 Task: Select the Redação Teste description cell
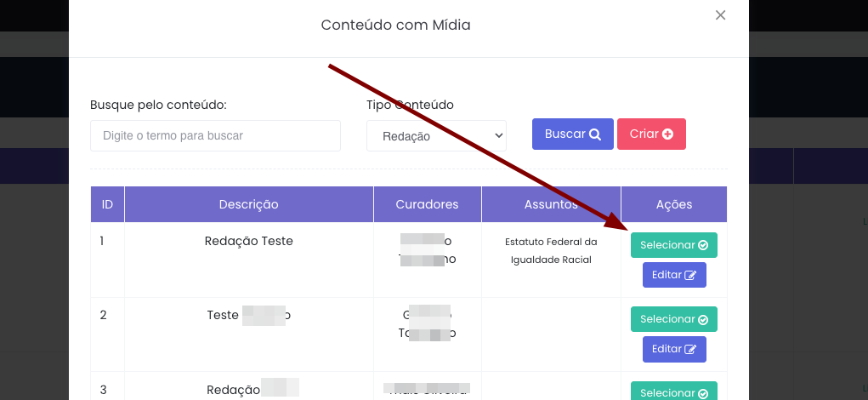(x=248, y=241)
